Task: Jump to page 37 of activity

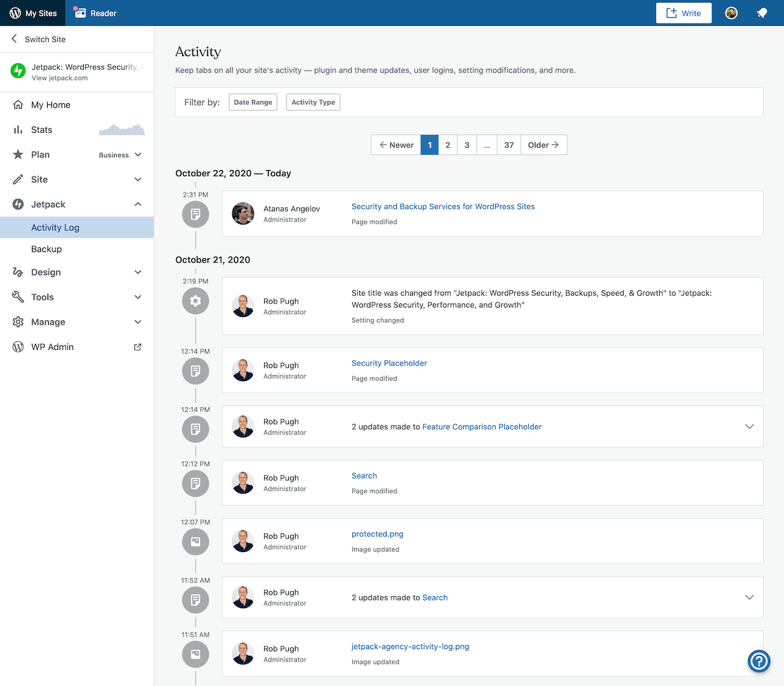Action: 509,145
